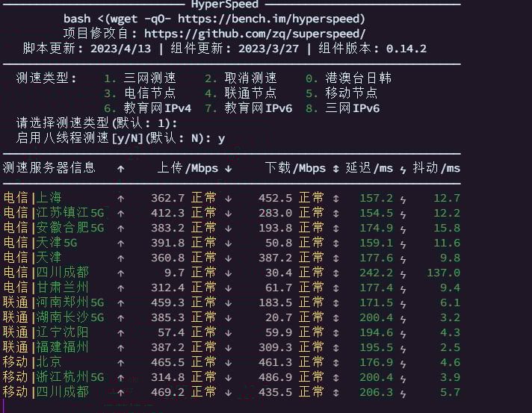Click the 测速服务器信息 column header
This screenshot has width=532, height=413.
(49, 168)
